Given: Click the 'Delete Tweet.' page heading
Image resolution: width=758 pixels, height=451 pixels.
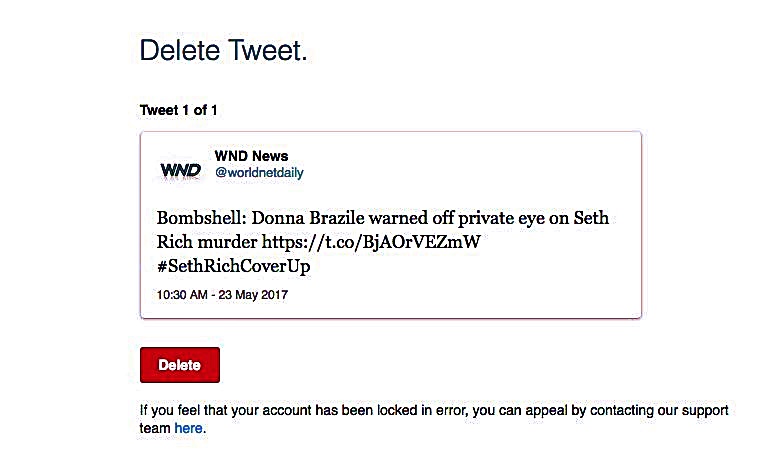Looking at the screenshot, I should point(223,51).
